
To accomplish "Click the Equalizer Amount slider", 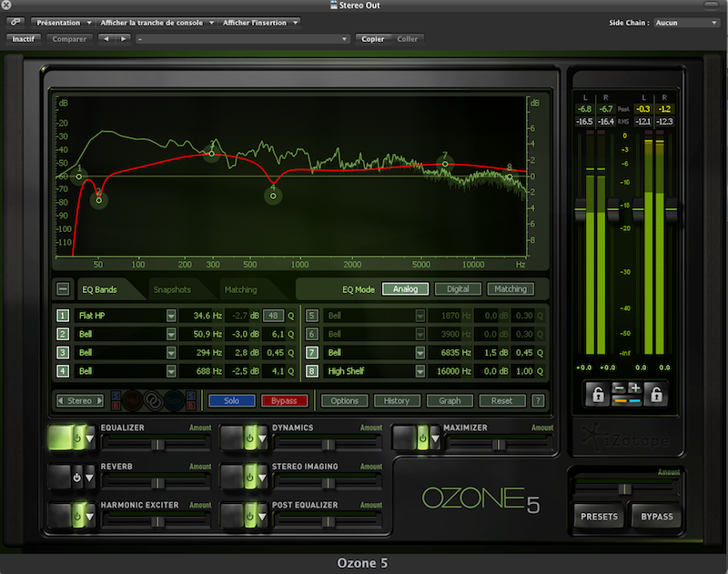I will point(156,445).
